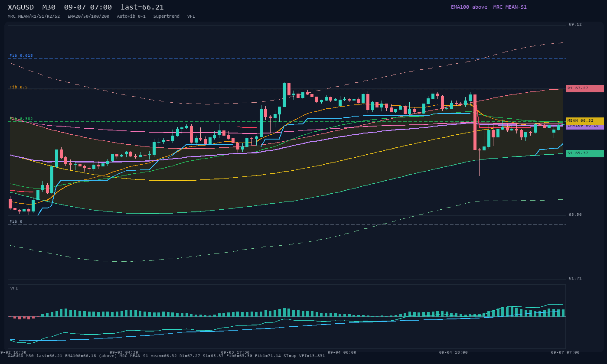Click the 'MRC MEAN-S1' status at top right
The width and height of the screenshot is (607, 364).
[x=510, y=7]
